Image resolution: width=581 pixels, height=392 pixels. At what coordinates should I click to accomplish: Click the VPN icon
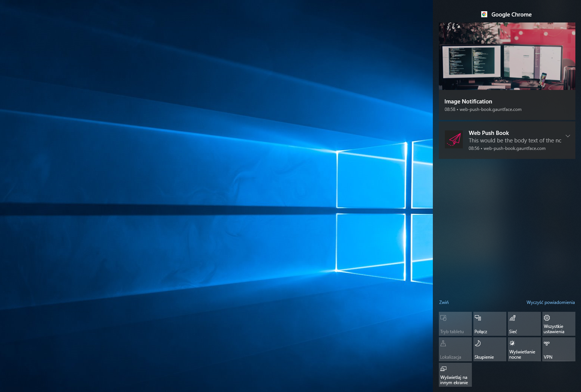547,343
